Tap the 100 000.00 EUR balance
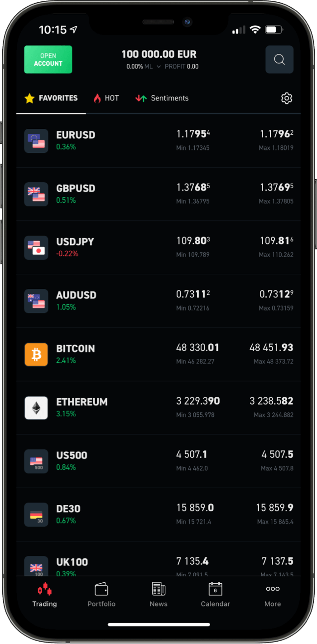 coord(159,54)
